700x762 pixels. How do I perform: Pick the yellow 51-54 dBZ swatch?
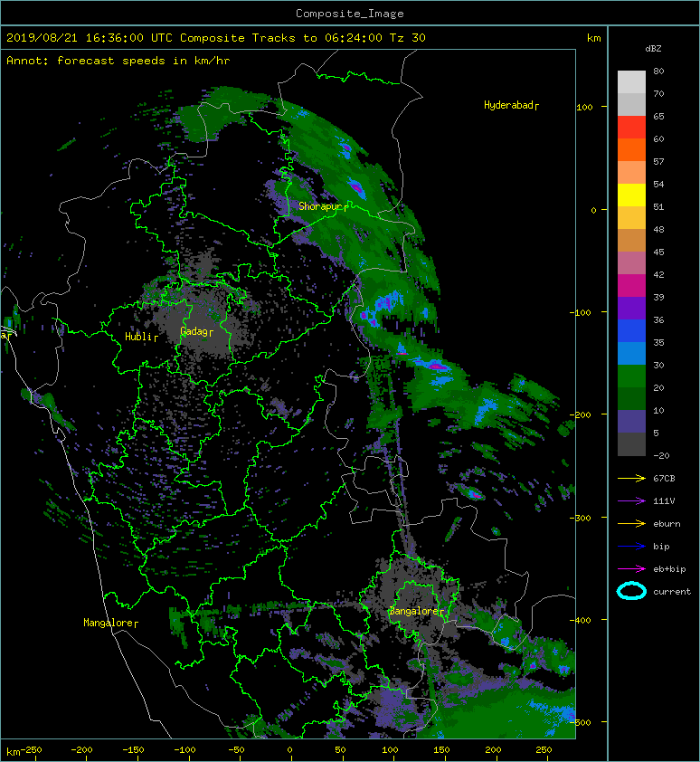[631, 195]
